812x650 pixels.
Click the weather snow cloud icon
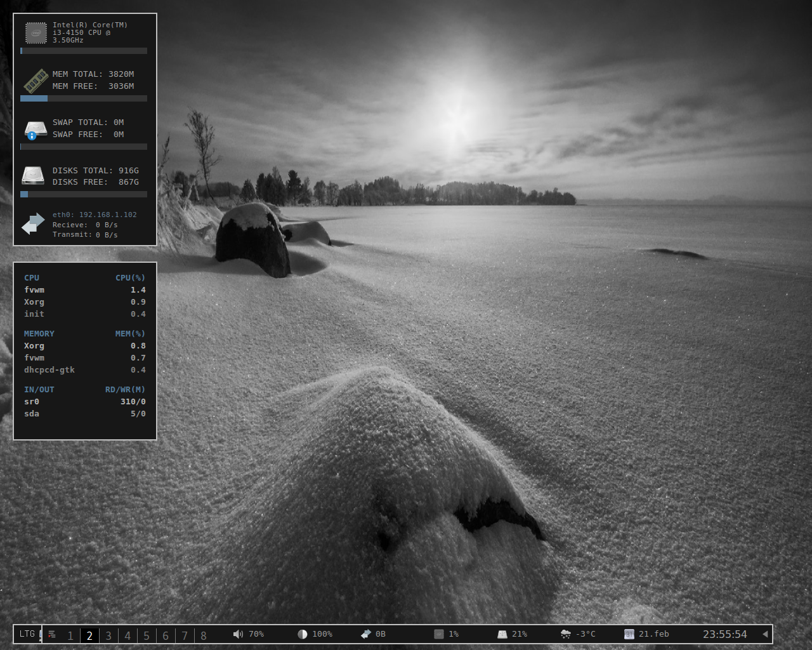coord(566,634)
